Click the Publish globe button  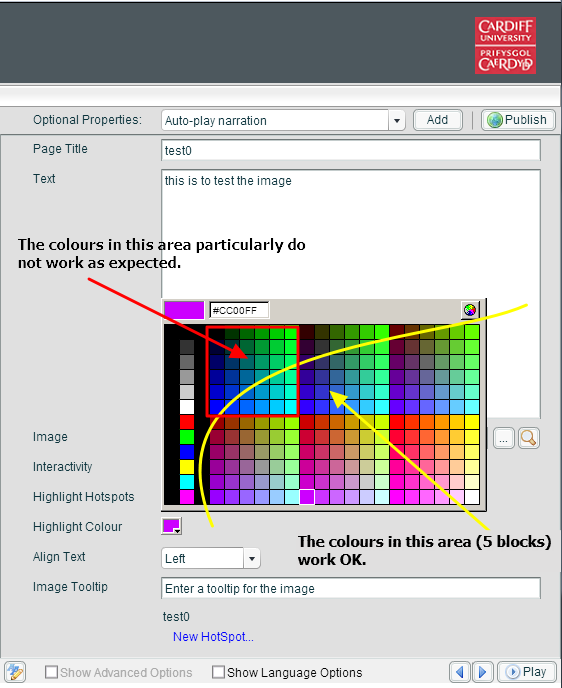518,120
